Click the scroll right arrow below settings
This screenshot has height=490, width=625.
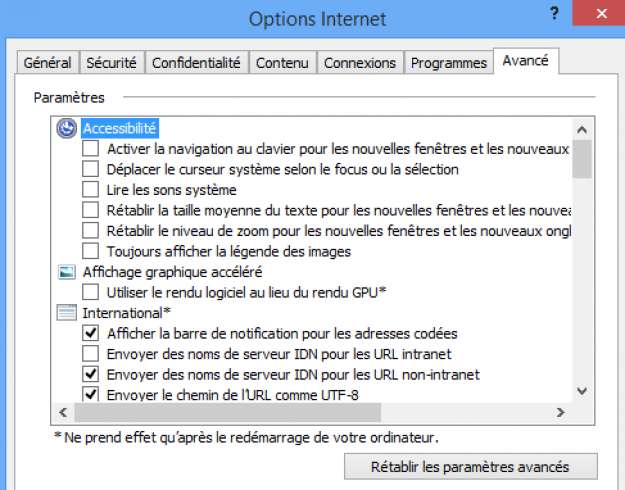[560, 412]
